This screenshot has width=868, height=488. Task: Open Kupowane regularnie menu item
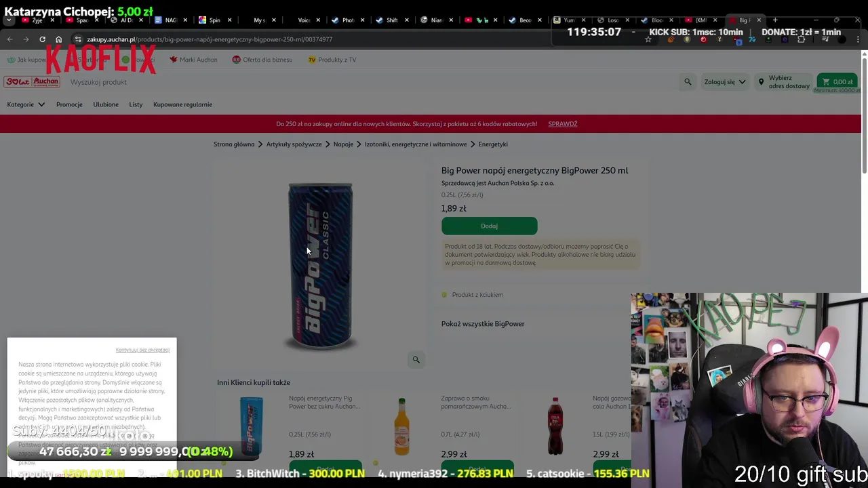182,104
